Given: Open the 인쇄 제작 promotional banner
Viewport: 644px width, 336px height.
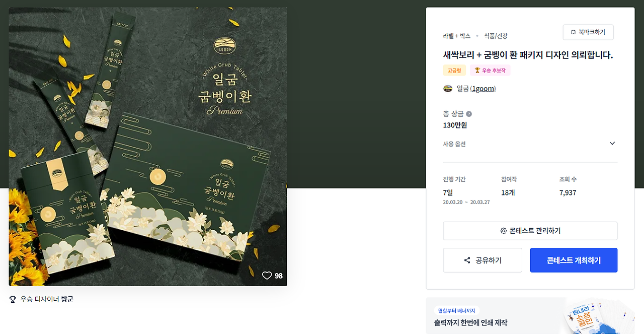Looking at the screenshot, I should (x=530, y=316).
